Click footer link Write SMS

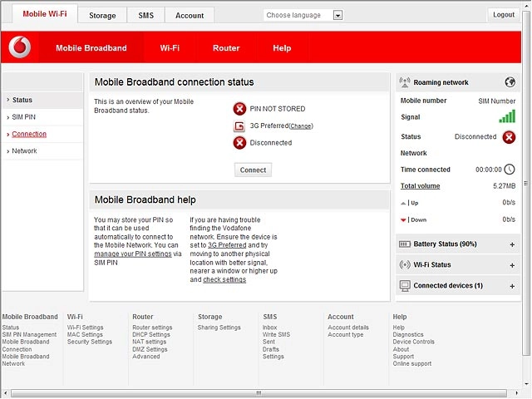coord(276,334)
